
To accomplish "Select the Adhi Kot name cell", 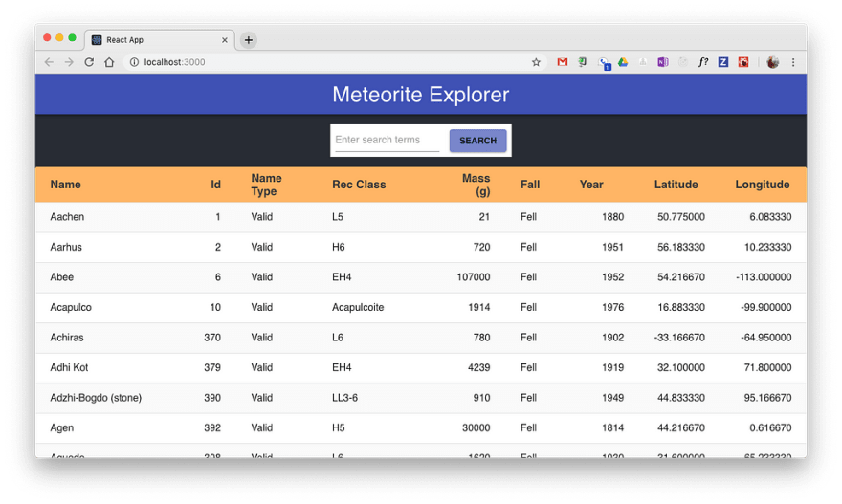I will [69, 367].
